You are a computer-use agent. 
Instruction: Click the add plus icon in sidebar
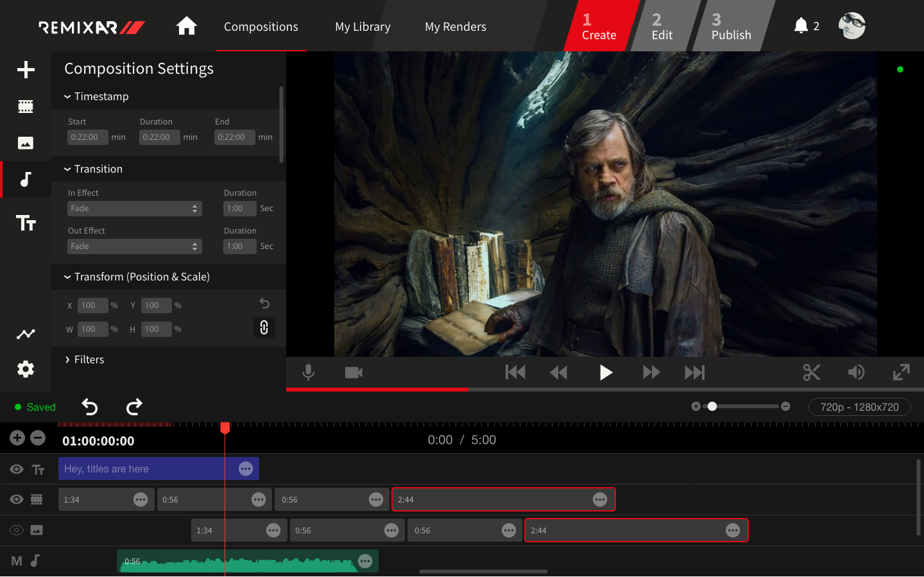click(26, 69)
